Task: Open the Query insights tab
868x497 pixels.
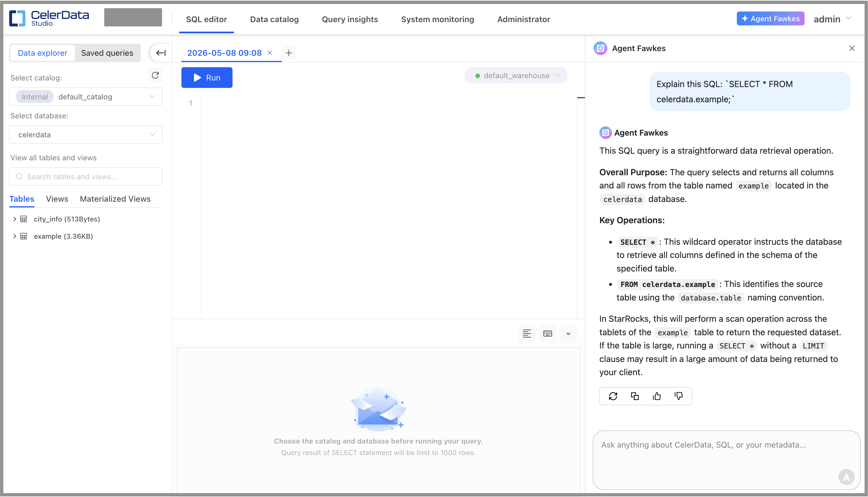Action: (x=350, y=20)
